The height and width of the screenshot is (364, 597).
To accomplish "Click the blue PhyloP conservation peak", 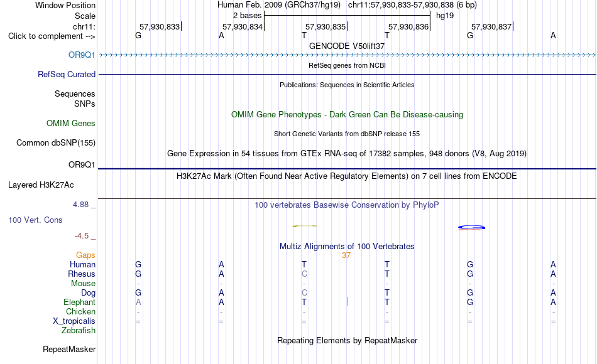I will click(471, 227).
